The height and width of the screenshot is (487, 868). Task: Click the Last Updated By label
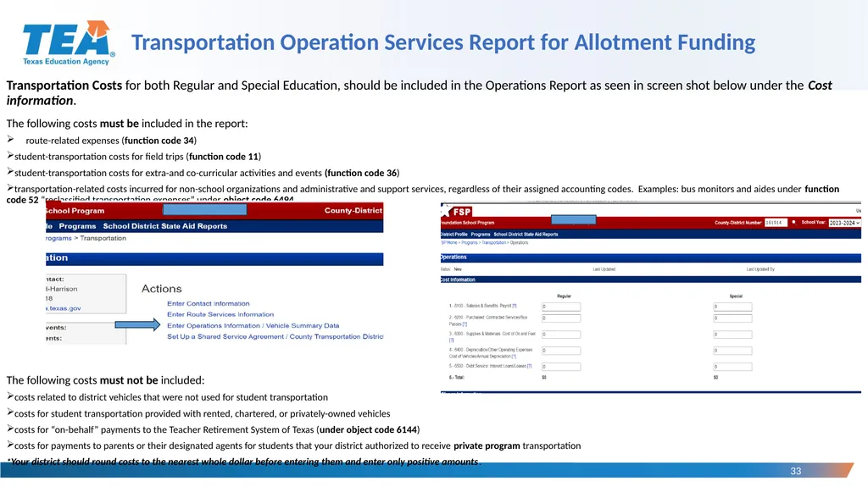[760, 269]
